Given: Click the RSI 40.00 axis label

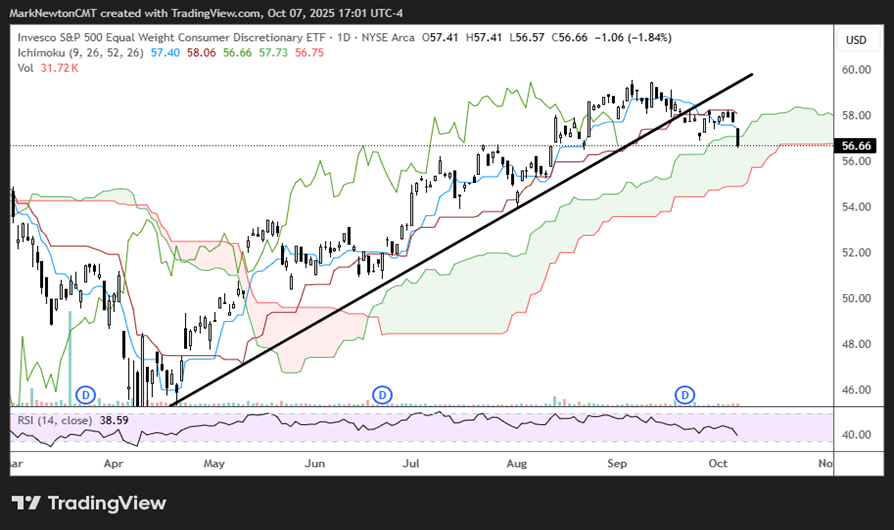Looking at the screenshot, I should pyautogui.click(x=856, y=435).
